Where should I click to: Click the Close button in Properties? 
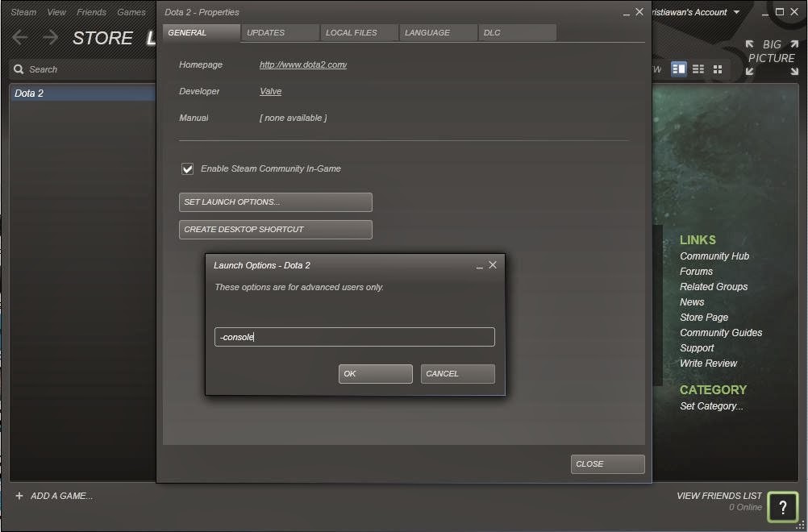click(607, 463)
